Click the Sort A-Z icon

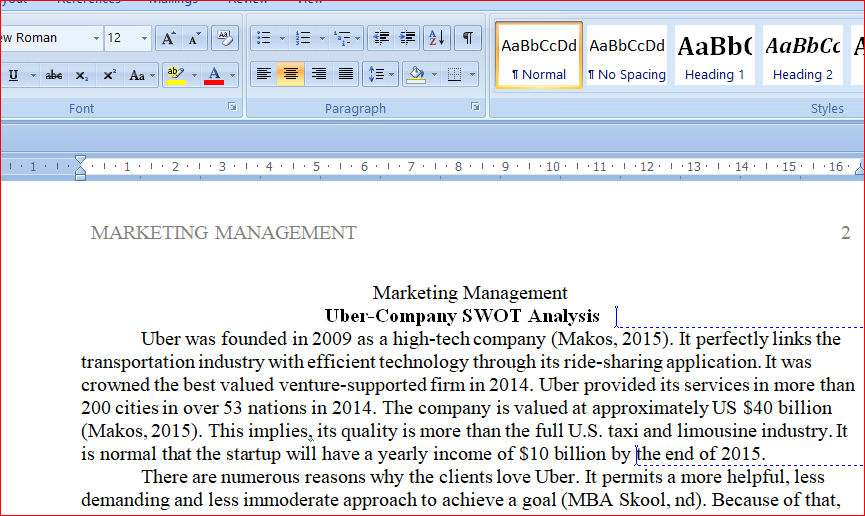tap(437, 38)
